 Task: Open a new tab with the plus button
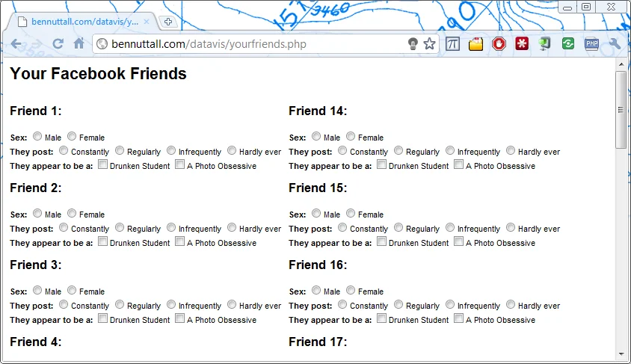(168, 22)
